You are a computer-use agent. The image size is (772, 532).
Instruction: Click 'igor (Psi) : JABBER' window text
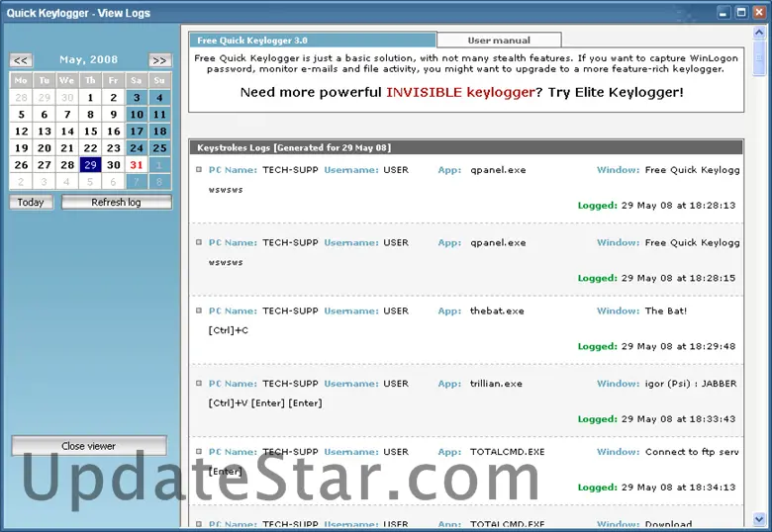tap(691, 384)
